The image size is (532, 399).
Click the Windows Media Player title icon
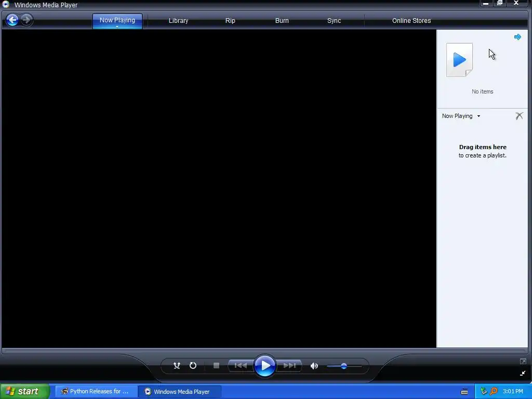(x=6, y=4)
